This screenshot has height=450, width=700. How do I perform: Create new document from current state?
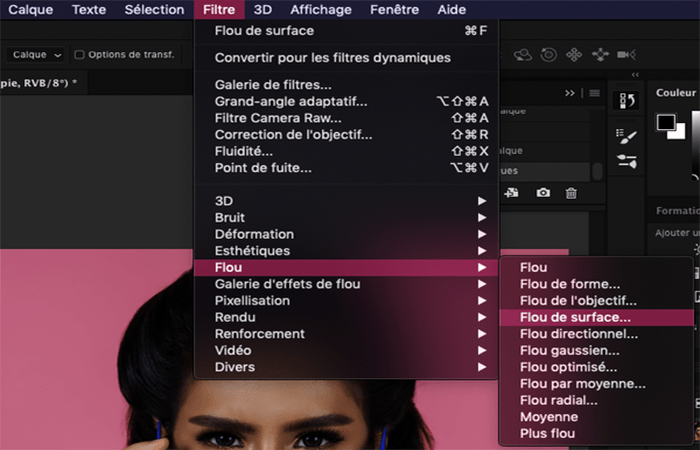coord(512,193)
